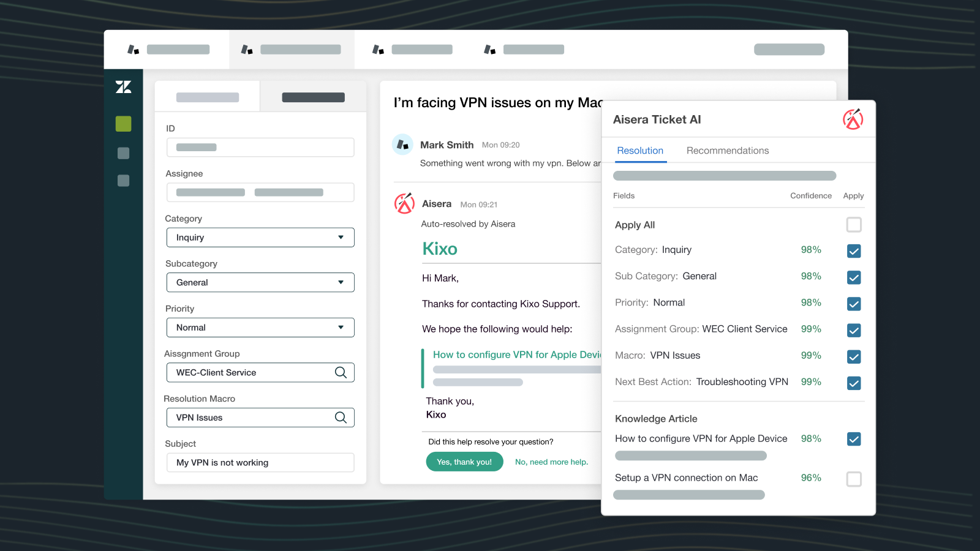Click the Aisera logo in Ticket AI panel
This screenshot has width=980, height=551.
click(x=853, y=119)
